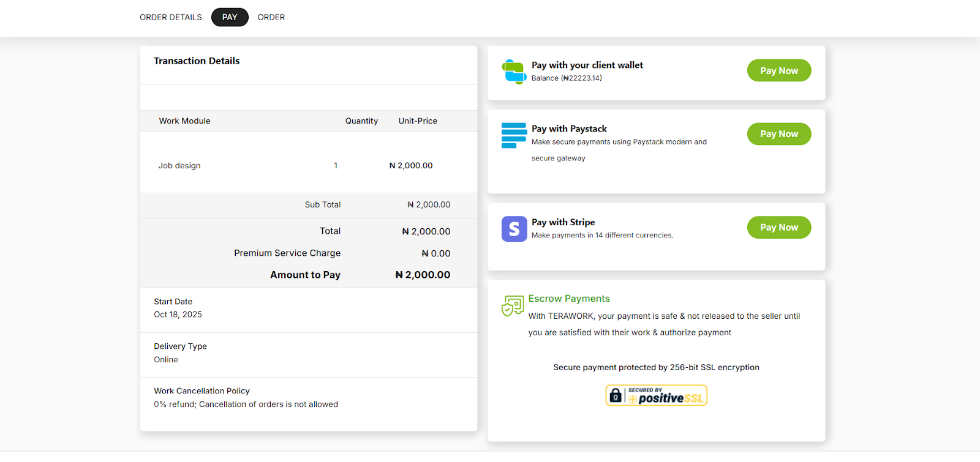Click the Escrow Payments heading
980x462 pixels.
click(569, 299)
